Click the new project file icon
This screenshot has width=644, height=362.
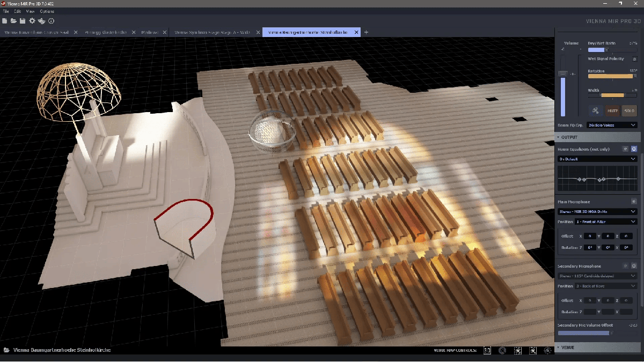point(5,21)
